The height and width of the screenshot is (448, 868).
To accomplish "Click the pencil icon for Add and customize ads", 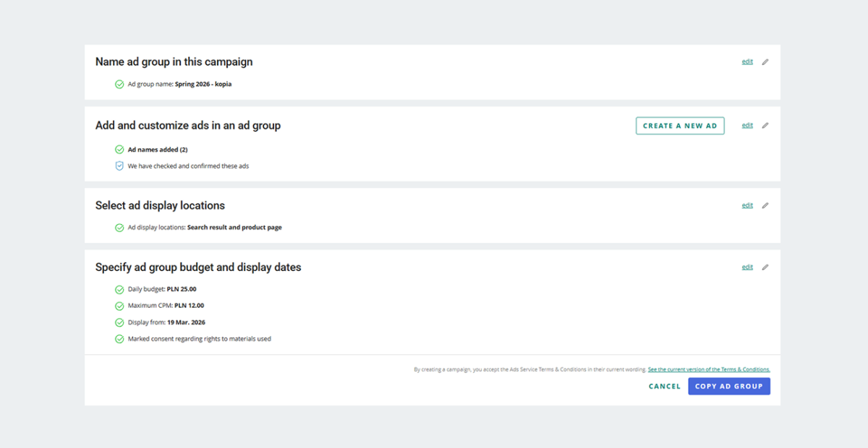I will (765, 125).
